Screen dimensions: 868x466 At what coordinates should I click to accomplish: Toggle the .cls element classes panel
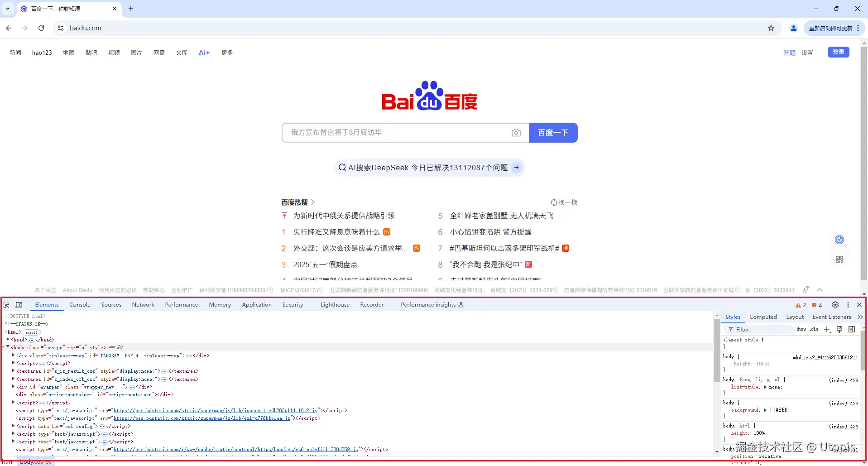[814, 329]
